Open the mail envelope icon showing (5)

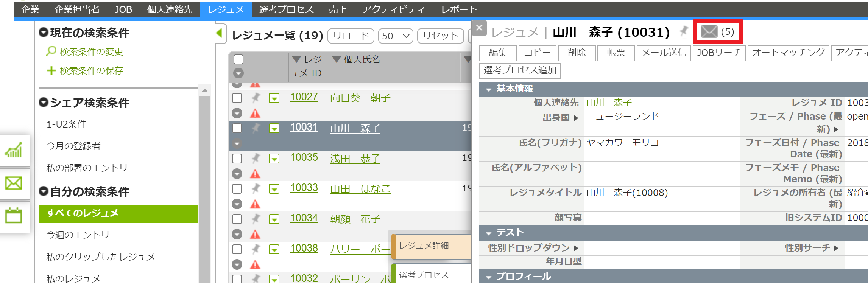click(x=709, y=31)
